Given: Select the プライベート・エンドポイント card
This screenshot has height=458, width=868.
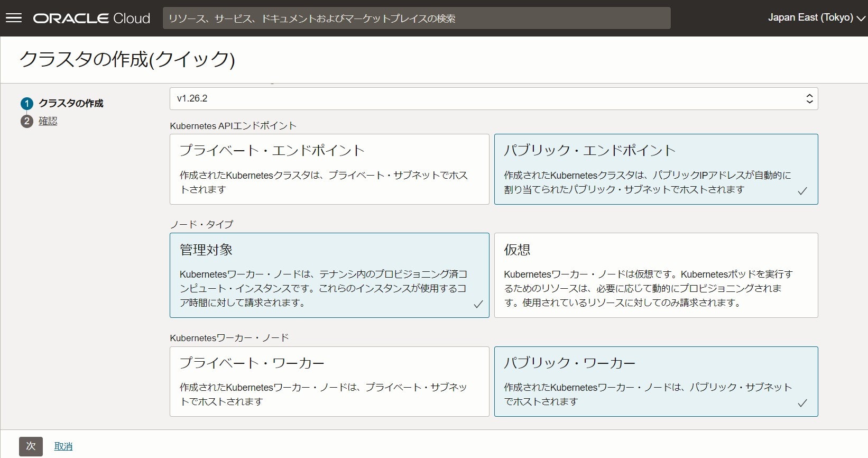Looking at the screenshot, I should pyautogui.click(x=329, y=169).
